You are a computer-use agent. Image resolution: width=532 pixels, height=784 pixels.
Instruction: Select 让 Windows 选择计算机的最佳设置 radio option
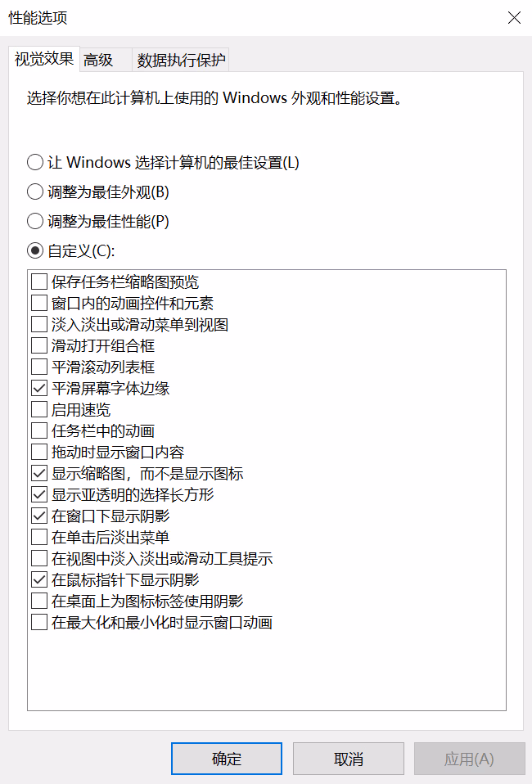[x=35, y=162]
